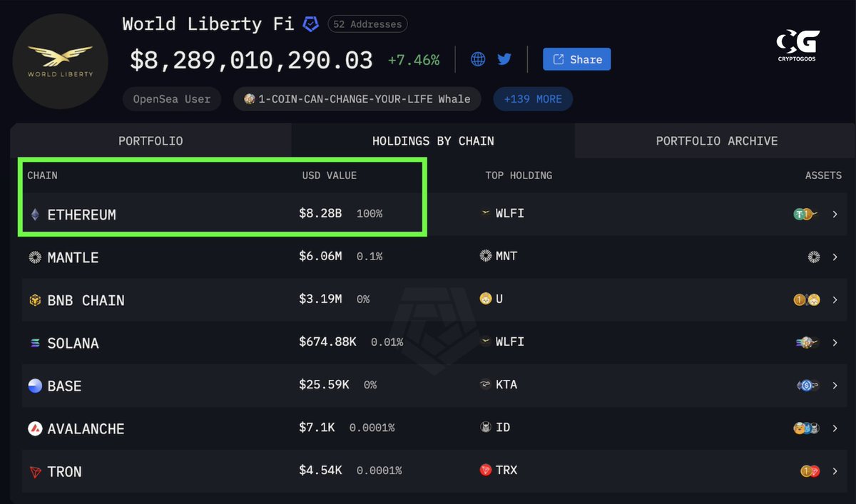This screenshot has width=856, height=504.
Task: Click the OpenSea User tag
Action: tap(172, 99)
